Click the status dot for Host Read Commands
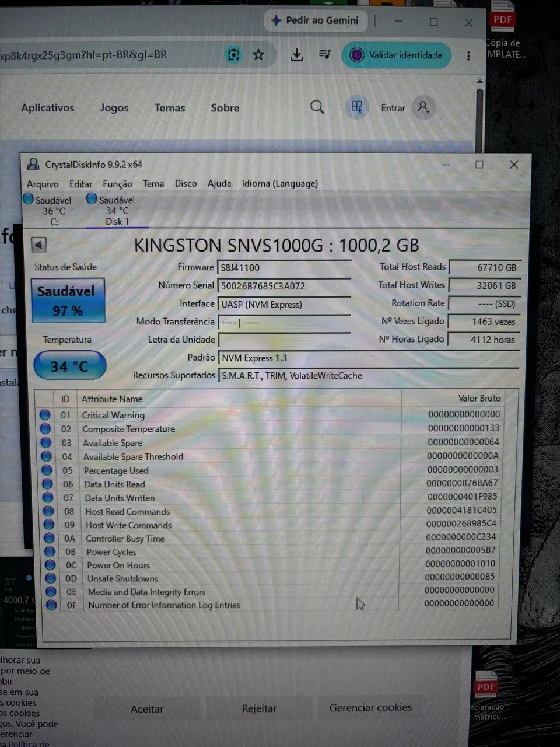Viewport: 560px width, 747px height. pos(48,511)
